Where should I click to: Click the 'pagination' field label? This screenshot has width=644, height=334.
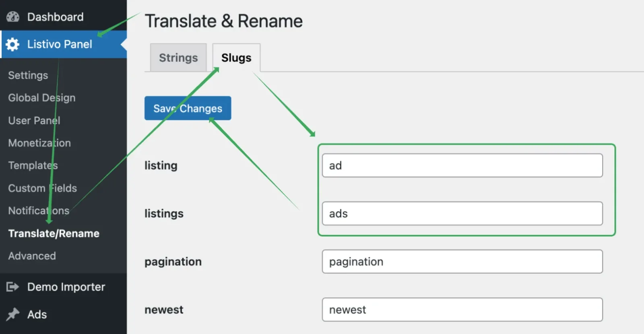(173, 262)
